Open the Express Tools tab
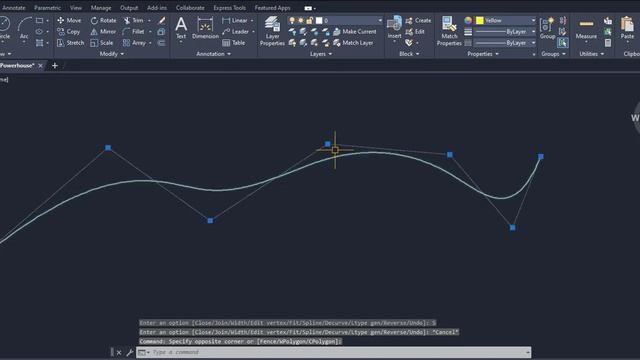Viewport: 640px width, 360px height. pos(229,8)
